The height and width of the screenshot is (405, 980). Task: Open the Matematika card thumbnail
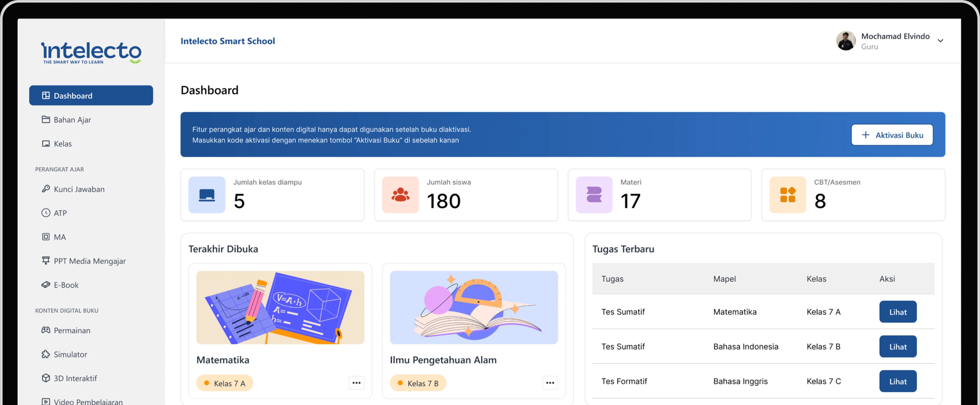pos(280,307)
